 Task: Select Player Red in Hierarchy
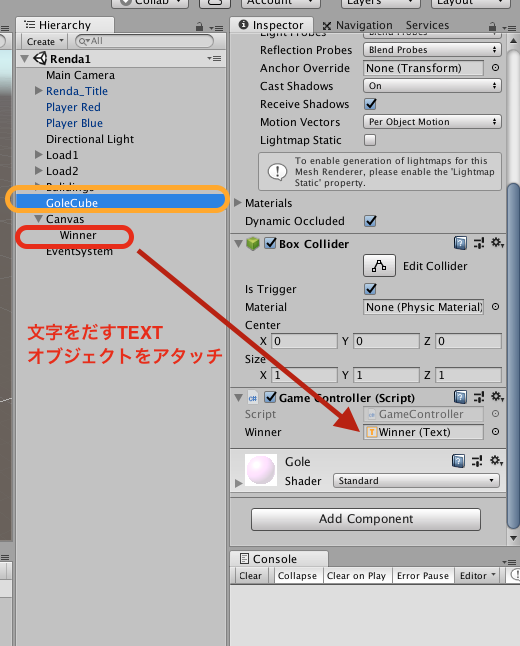point(73,107)
